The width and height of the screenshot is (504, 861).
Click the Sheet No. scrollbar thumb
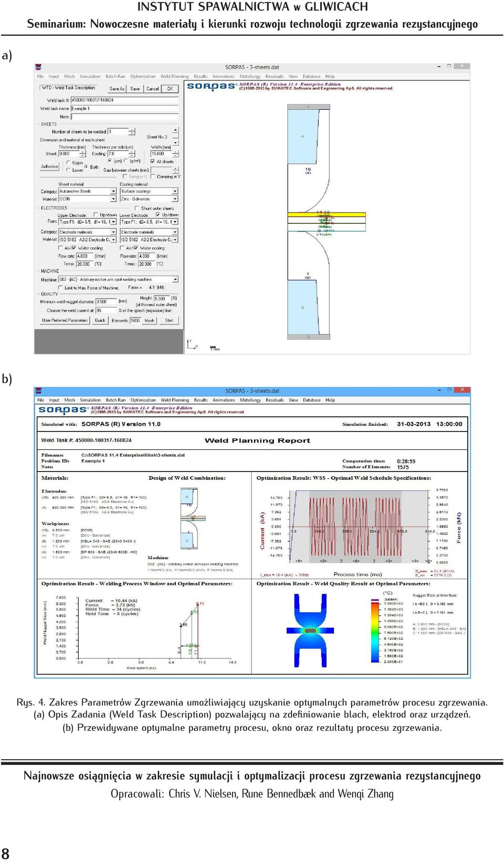175,135
